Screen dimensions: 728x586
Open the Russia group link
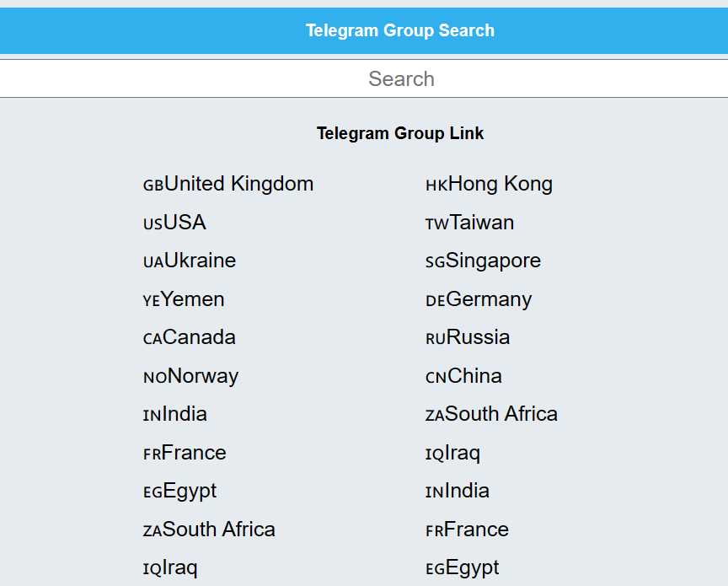(468, 337)
